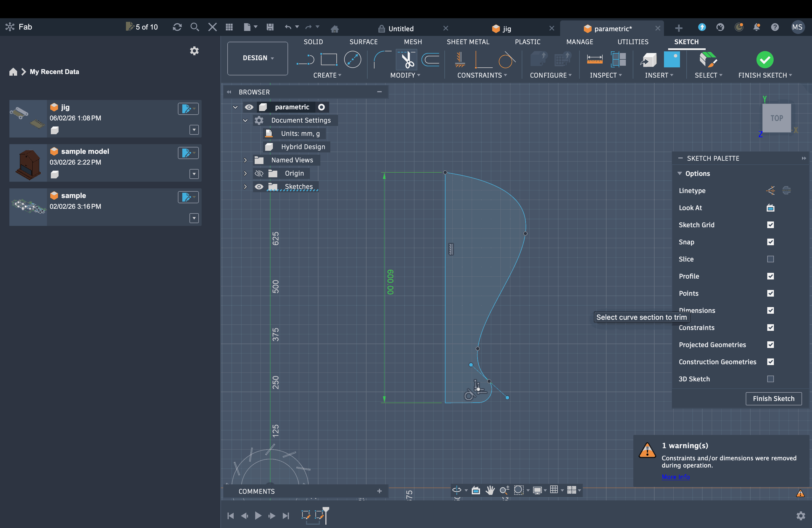Expand the Named Views folder
The height and width of the screenshot is (528, 812).
pyautogui.click(x=245, y=160)
